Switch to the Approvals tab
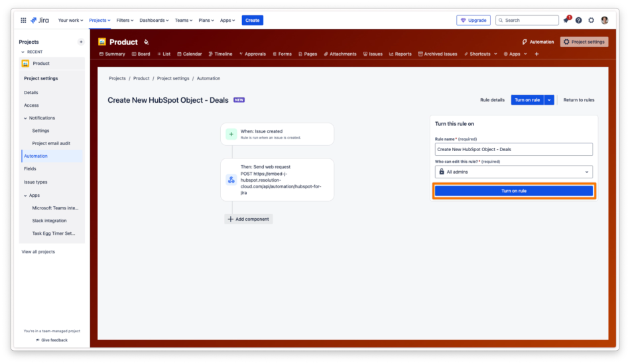 [x=253, y=54]
